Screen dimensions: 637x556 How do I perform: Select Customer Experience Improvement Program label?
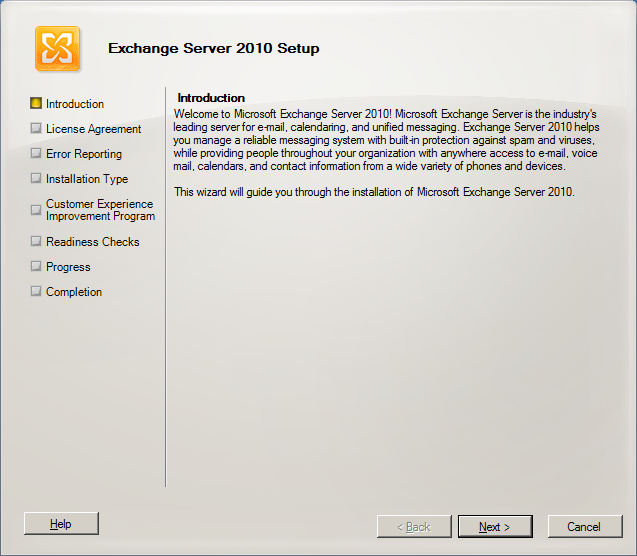click(x=100, y=210)
